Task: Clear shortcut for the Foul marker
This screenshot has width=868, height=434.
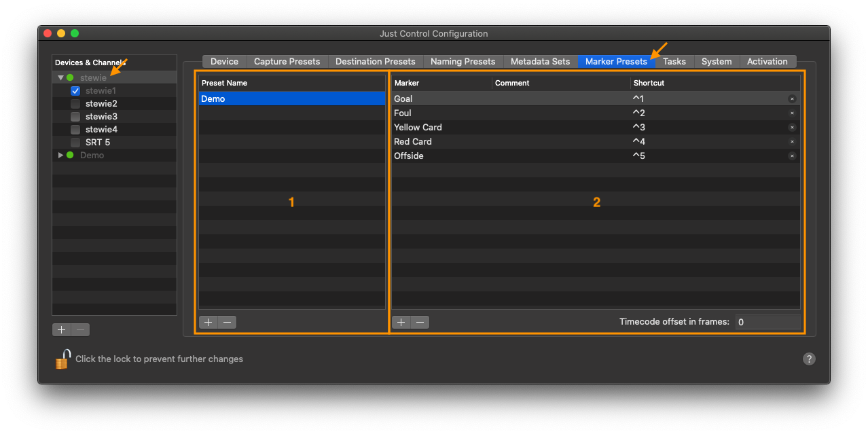Action: (792, 113)
